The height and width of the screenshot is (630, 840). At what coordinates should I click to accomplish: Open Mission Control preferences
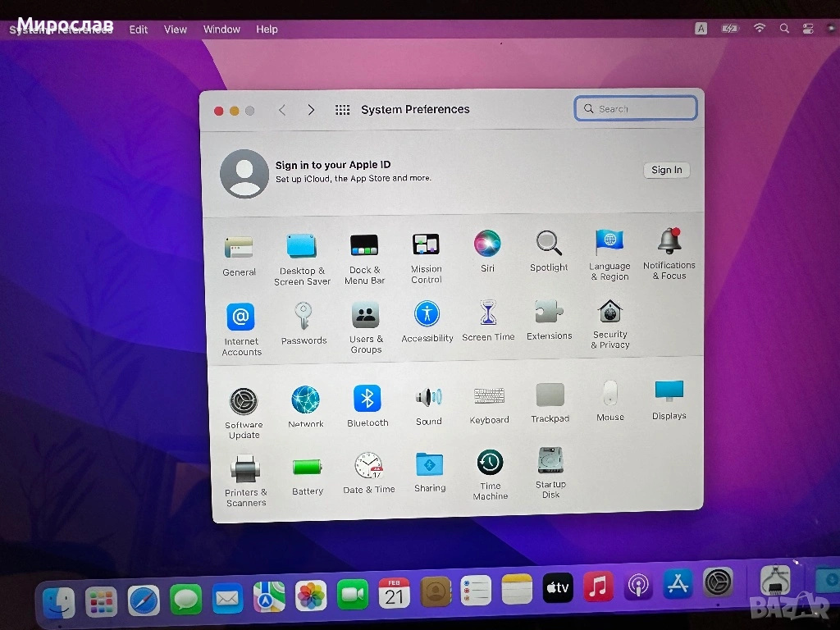coord(426,245)
